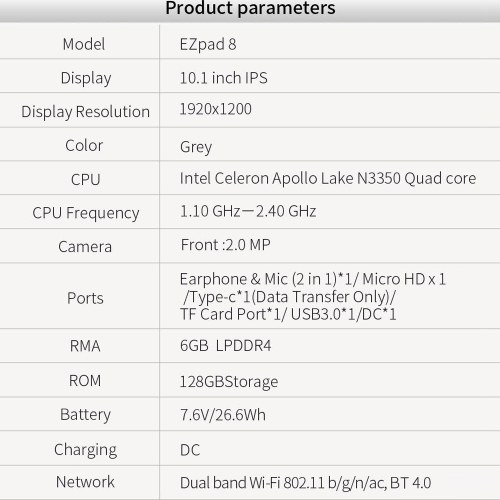This screenshot has width=500, height=500.
Task: Click the EZpad 8 model value
Action: (x=208, y=45)
